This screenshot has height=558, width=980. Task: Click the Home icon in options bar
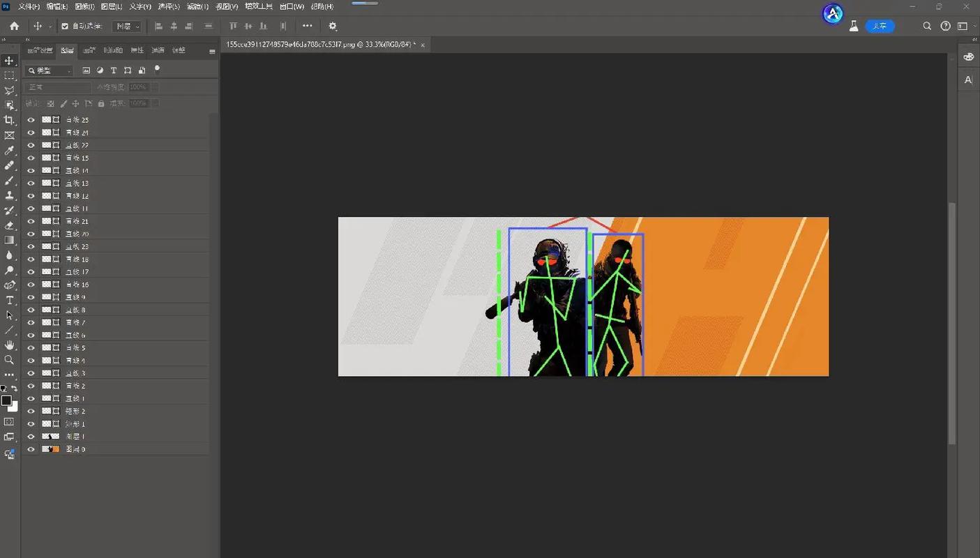tap(14, 26)
